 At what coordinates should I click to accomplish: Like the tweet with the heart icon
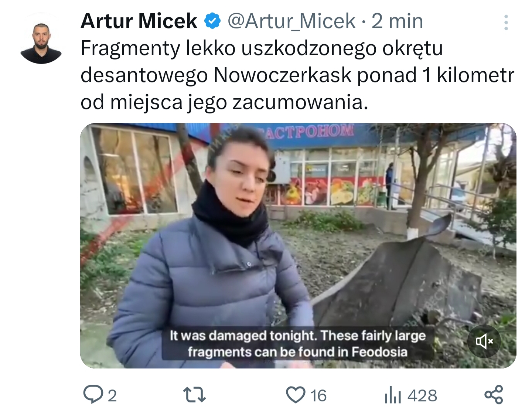(296, 395)
